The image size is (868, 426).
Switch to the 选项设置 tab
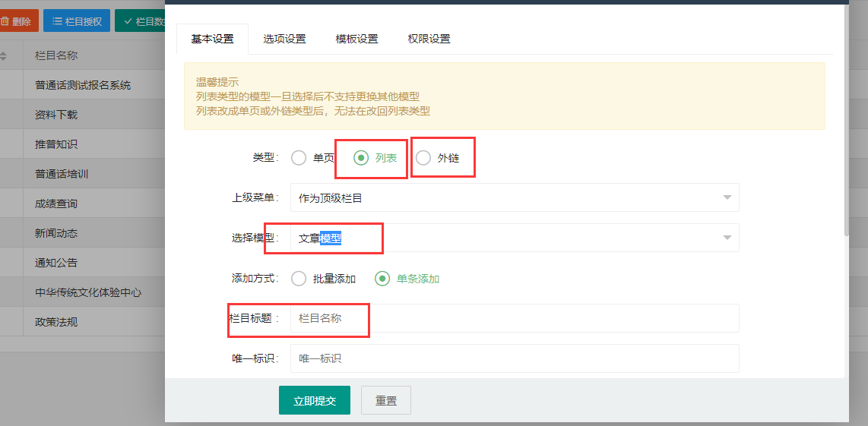click(x=284, y=39)
